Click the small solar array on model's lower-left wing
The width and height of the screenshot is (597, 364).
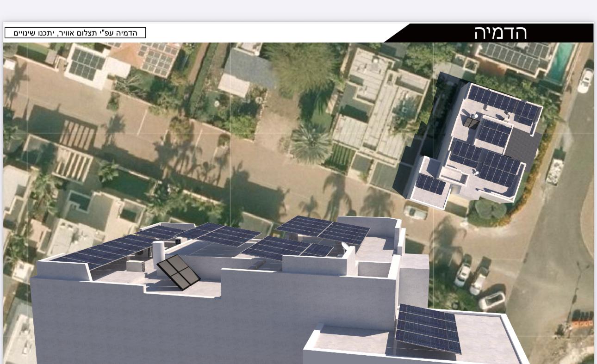[430, 185]
